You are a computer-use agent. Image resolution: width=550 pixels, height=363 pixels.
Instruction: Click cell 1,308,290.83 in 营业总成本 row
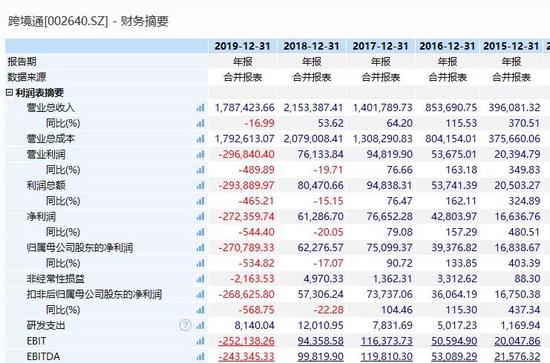(382, 139)
